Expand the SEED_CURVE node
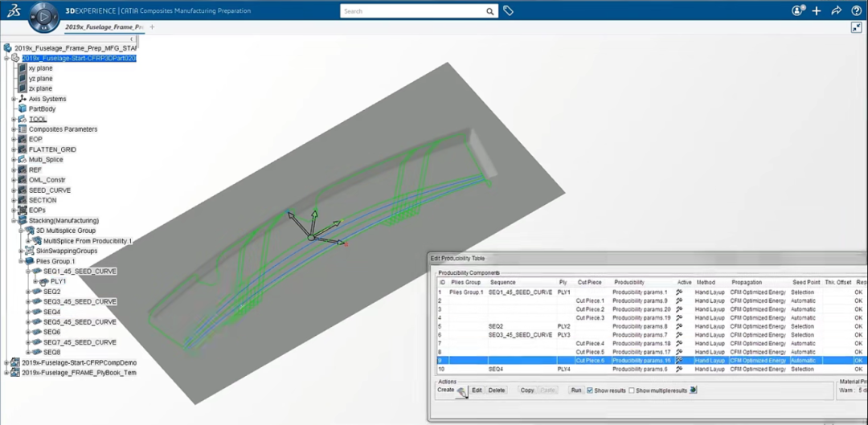 14,190
